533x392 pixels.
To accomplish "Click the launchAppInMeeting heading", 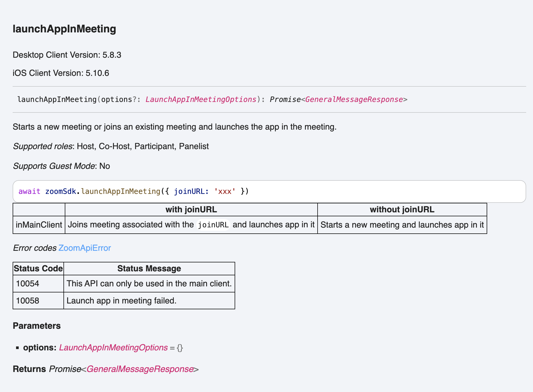I will click(64, 29).
